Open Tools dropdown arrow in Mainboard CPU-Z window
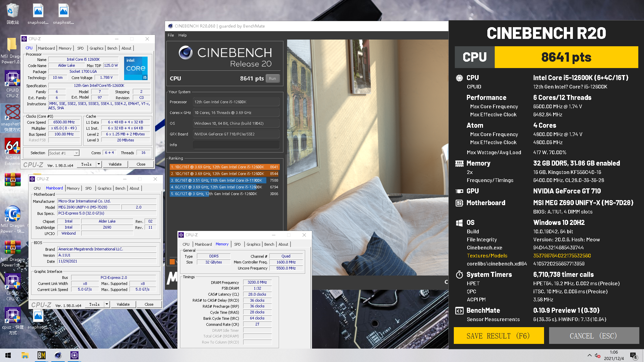This screenshot has width=644, height=362. [107, 304]
